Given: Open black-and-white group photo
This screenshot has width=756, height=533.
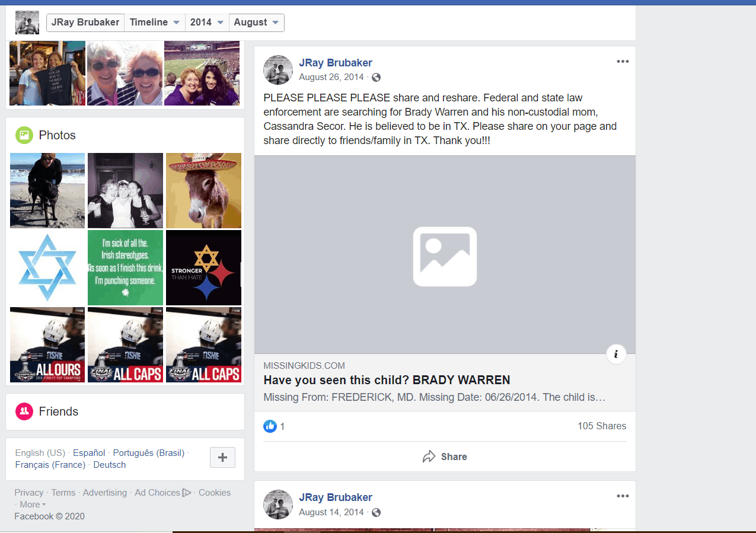Looking at the screenshot, I should (125, 190).
